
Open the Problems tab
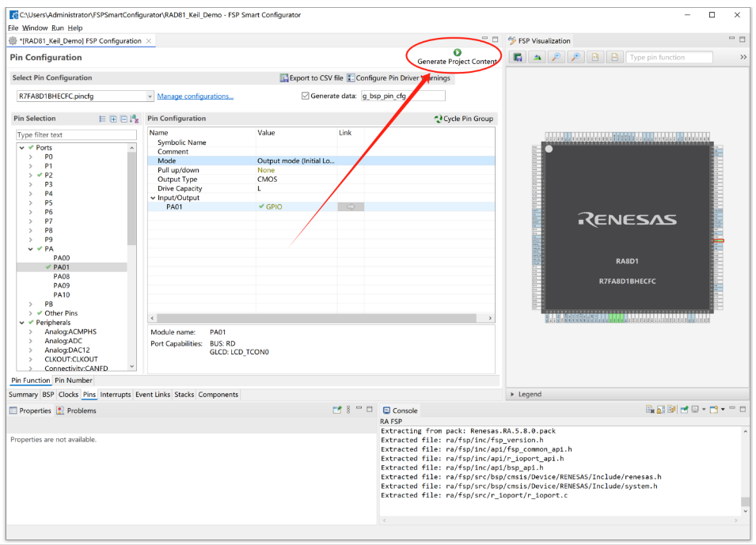(x=76, y=411)
